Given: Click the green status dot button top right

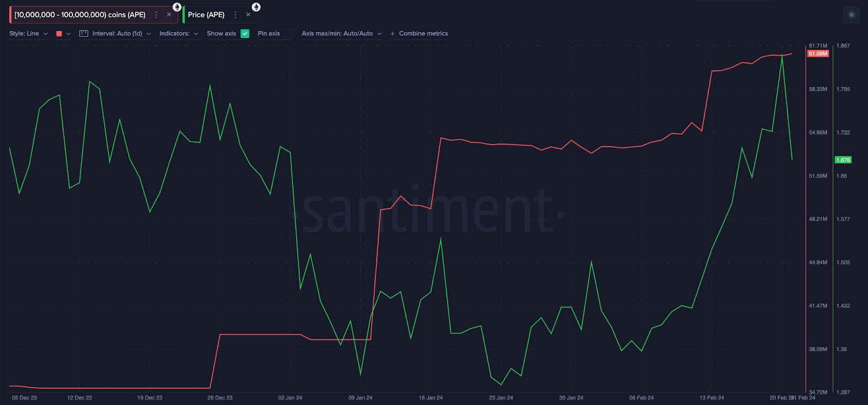Looking at the screenshot, I should pos(852,15).
